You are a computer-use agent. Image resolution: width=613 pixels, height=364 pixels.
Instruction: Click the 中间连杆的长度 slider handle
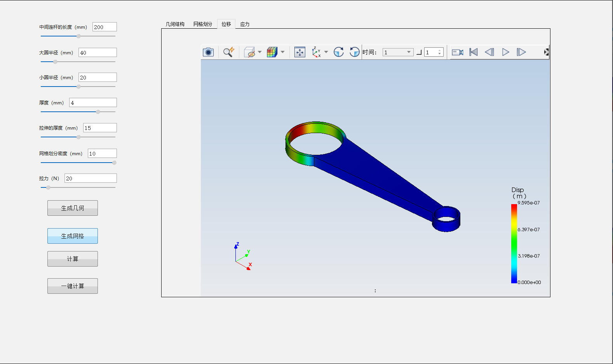pos(78,36)
